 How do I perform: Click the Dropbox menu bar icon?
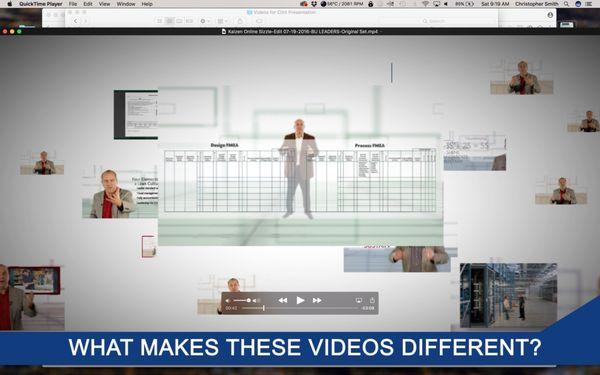314,4
